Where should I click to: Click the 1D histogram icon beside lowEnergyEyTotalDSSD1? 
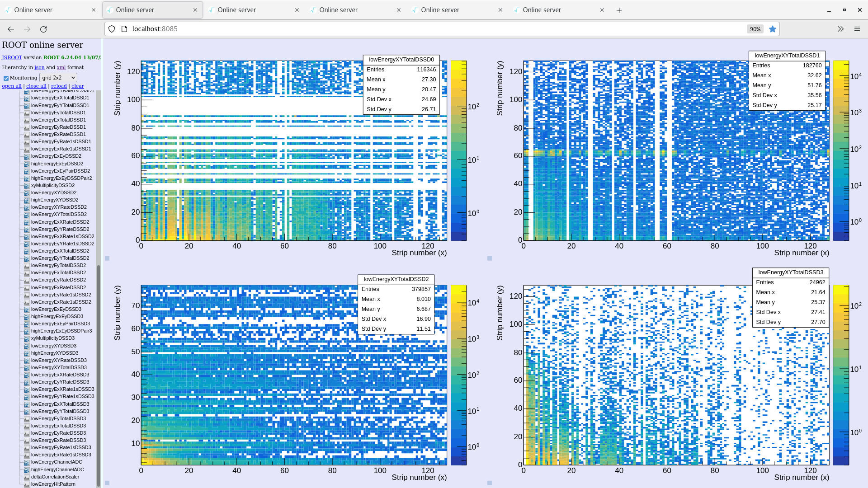click(x=27, y=113)
